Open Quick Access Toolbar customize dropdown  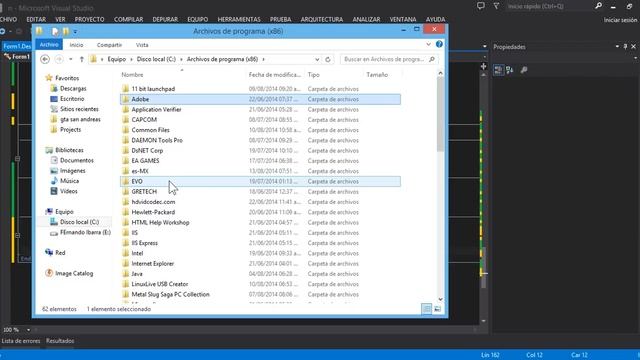pyautogui.click(x=75, y=31)
